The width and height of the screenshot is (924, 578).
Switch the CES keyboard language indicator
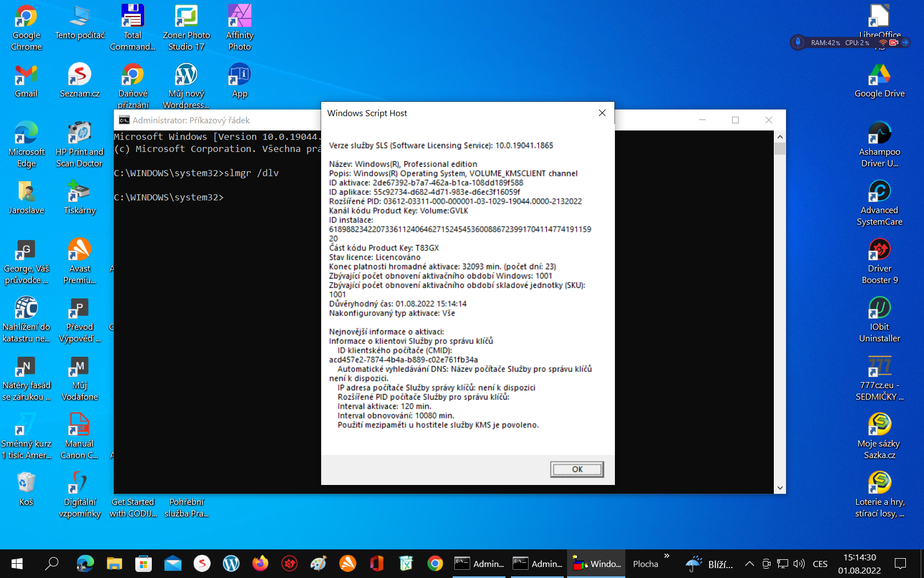point(820,564)
